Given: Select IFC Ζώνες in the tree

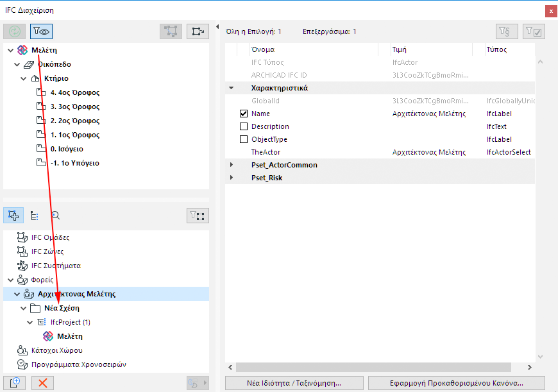Looking at the screenshot, I should click(x=47, y=251).
